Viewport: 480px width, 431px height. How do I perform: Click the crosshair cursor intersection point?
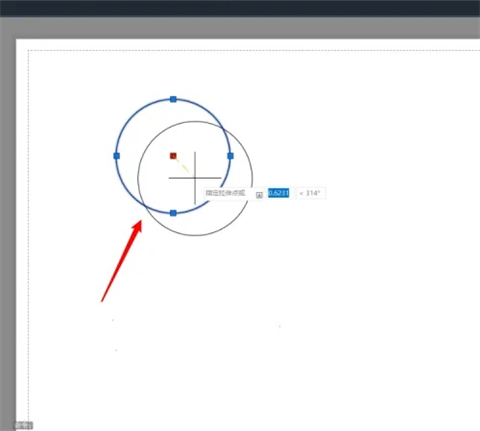[x=195, y=178]
